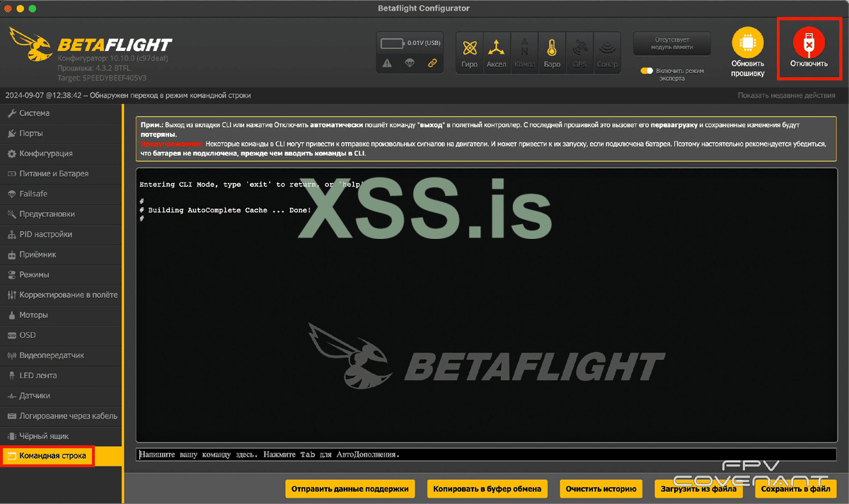
Task: Select the Приёмник tab
Action: [x=62, y=254]
